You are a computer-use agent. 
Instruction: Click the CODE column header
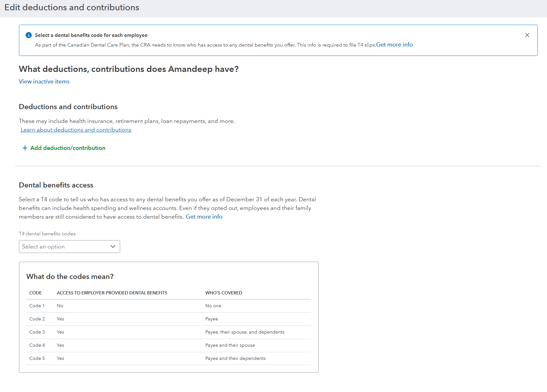point(35,293)
